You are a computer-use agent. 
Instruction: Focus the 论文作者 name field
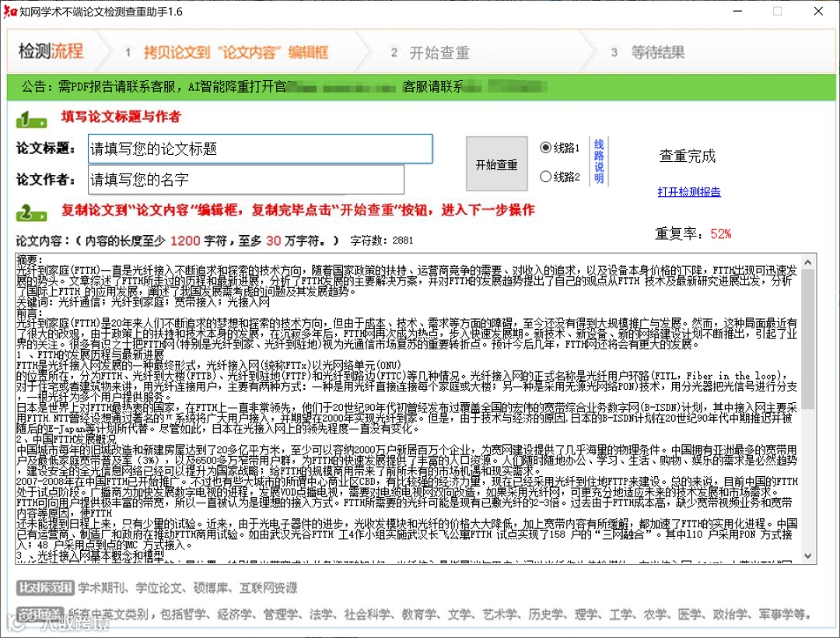click(247, 180)
